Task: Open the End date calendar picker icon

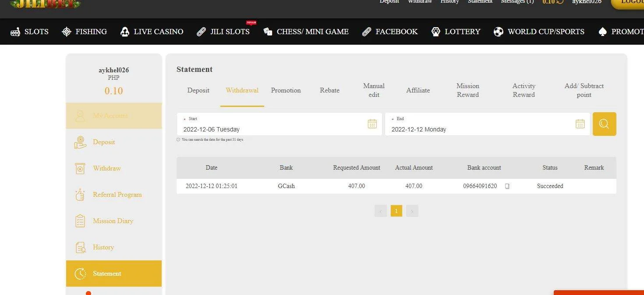Action: [x=580, y=124]
